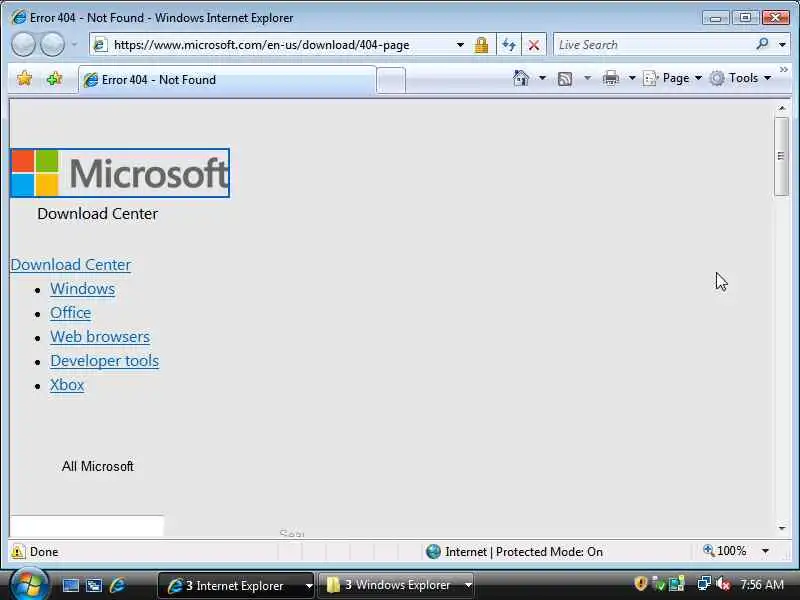Click the Add to Favorites icon
This screenshot has width=800, height=600.
[54, 79]
